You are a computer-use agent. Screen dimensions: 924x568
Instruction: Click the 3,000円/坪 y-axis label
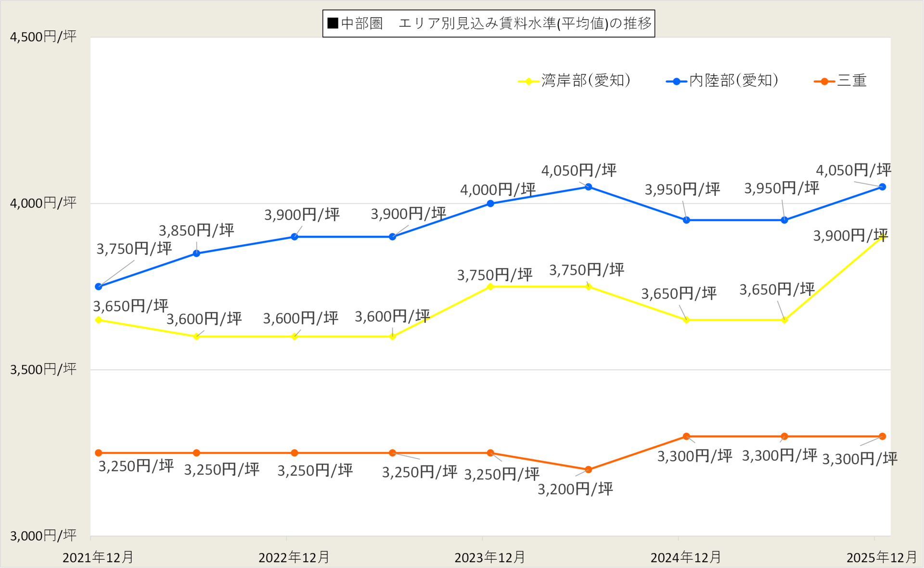[x=43, y=535]
